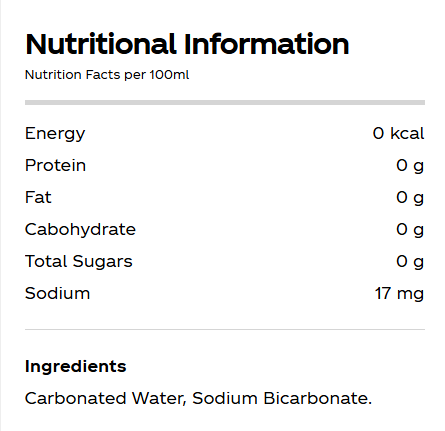Click the Nutritional Information heading
445x431 pixels.
coord(187,44)
